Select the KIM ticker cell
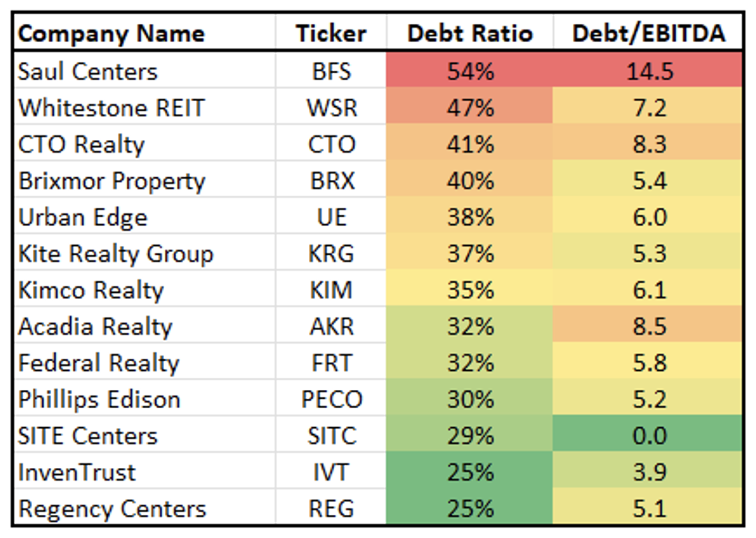Screen dimensions: 756x538 click(331, 290)
